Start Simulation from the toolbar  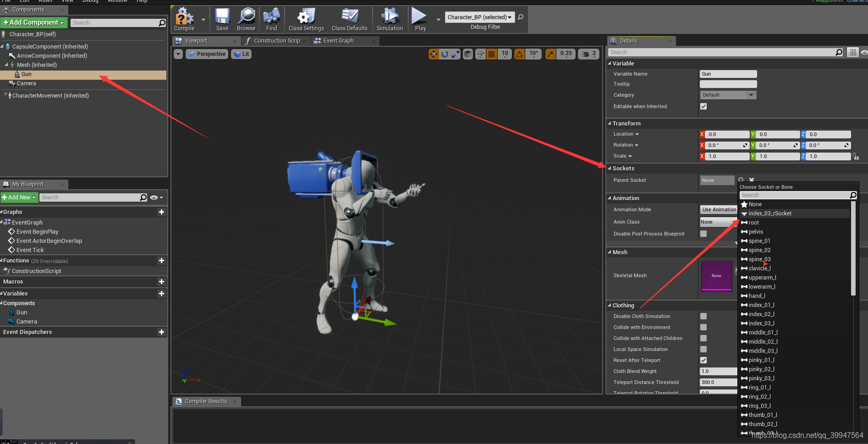click(x=390, y=19)
